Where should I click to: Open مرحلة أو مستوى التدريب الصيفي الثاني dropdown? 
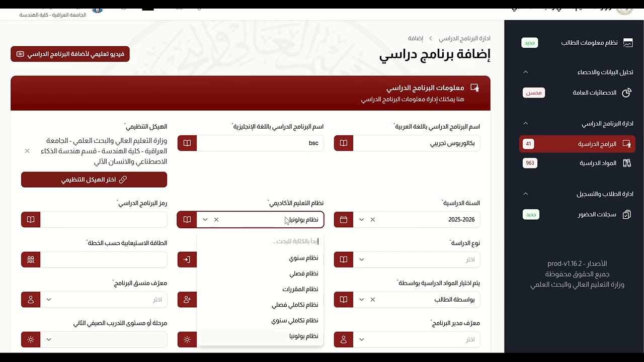[x=104, y=339]
